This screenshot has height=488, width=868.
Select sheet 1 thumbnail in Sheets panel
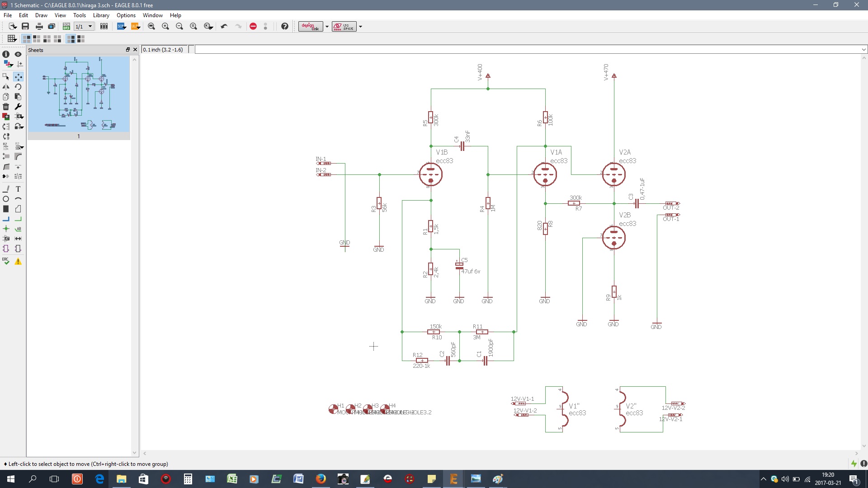[x=79, y=94]
